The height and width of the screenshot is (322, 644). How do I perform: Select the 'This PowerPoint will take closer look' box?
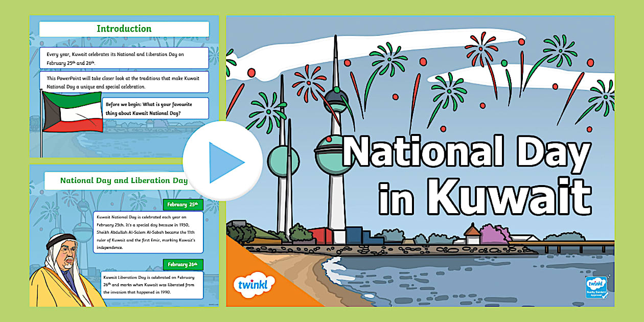pos(124,82)
